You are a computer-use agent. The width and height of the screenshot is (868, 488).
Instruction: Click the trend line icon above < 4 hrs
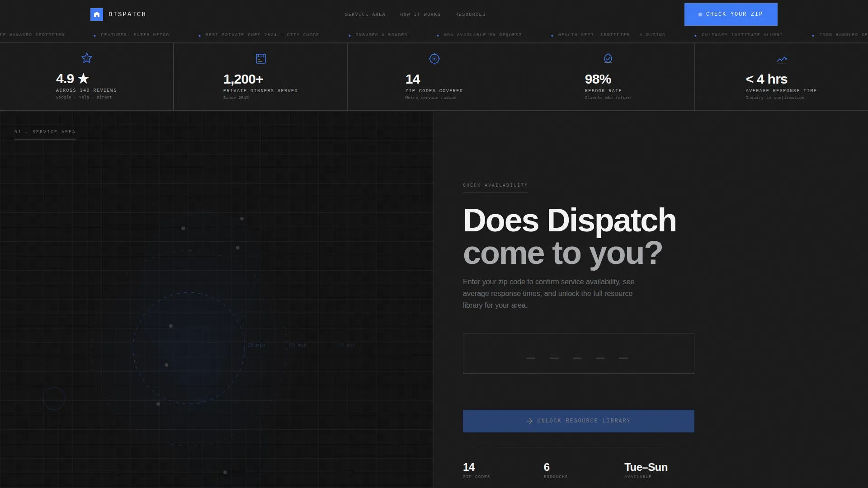tap(782, 59)
